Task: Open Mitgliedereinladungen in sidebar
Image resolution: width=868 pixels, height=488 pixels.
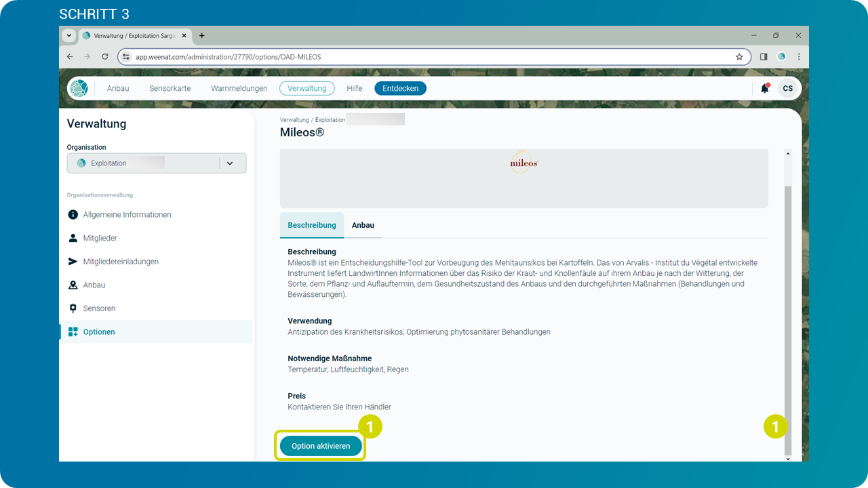Action: click(121, 262)
